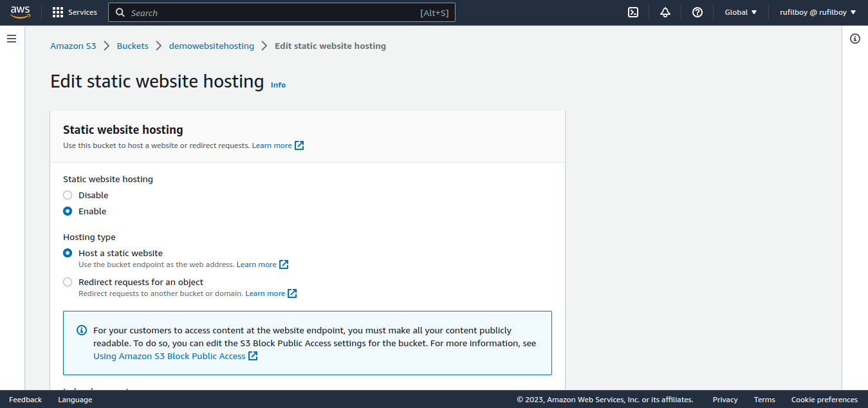Viewport: 868px width, 408px height.
Task: Open Cookie preferences in the footer
Action: pos(824,400)
